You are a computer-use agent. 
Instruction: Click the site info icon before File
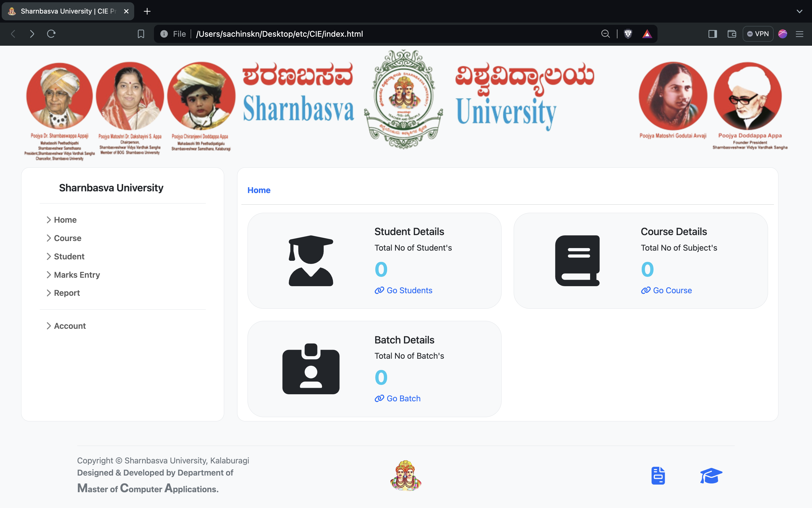[x=164, y=34]
